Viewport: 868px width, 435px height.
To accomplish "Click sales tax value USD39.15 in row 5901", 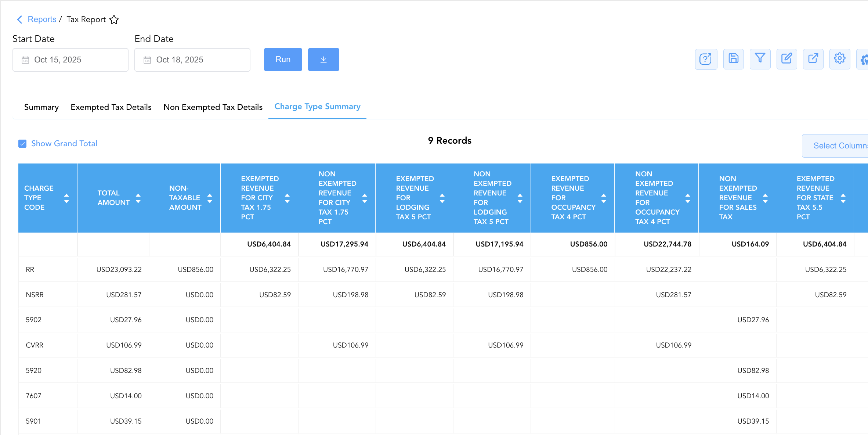I will pyautogui.click(x=753, y=421).
